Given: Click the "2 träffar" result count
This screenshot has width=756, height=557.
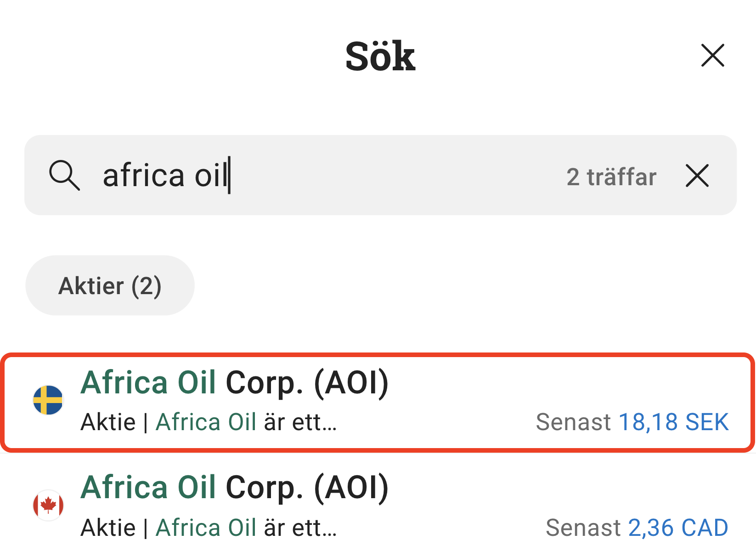Looking at the screenshot, I should (x=611, y=177).
